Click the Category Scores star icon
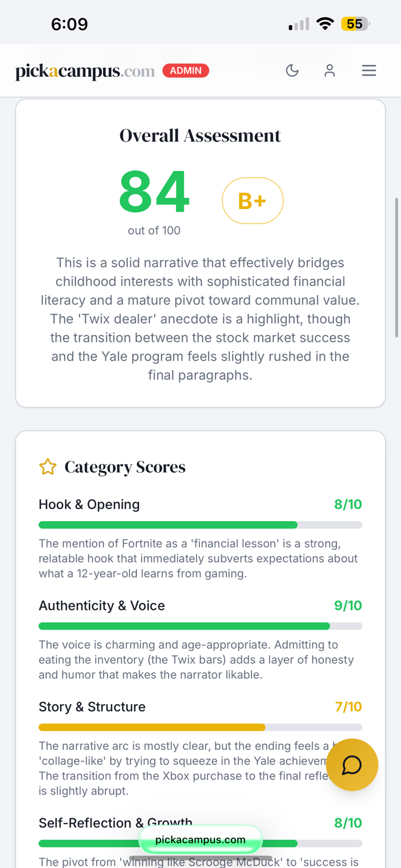The height and width of the screenshot is (868, 401). pos(48,467)
